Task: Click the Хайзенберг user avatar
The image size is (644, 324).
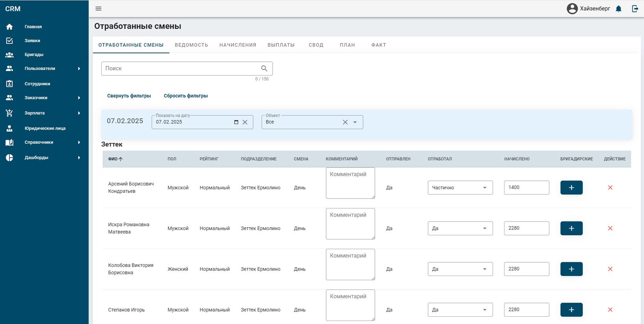Action: click(572, 8)
